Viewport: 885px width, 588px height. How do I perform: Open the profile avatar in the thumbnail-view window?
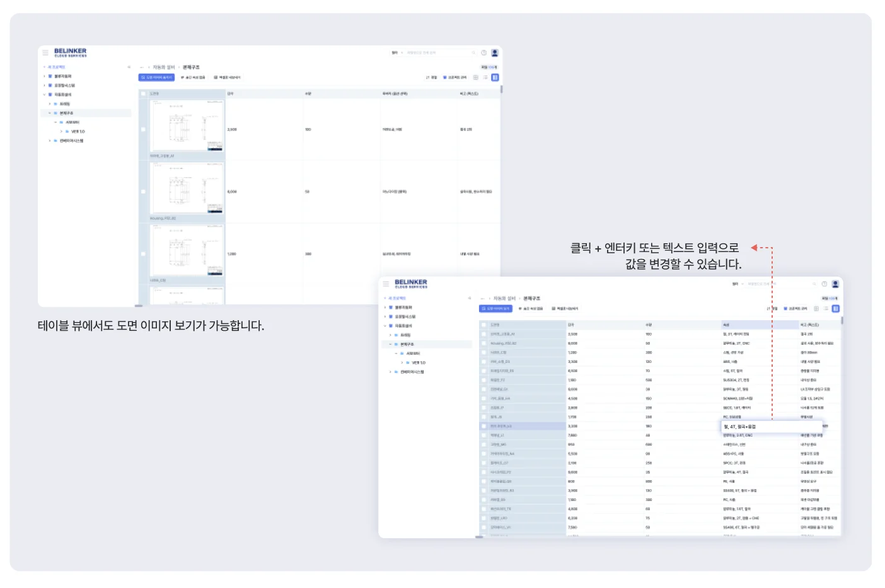(x=495, y=53)
